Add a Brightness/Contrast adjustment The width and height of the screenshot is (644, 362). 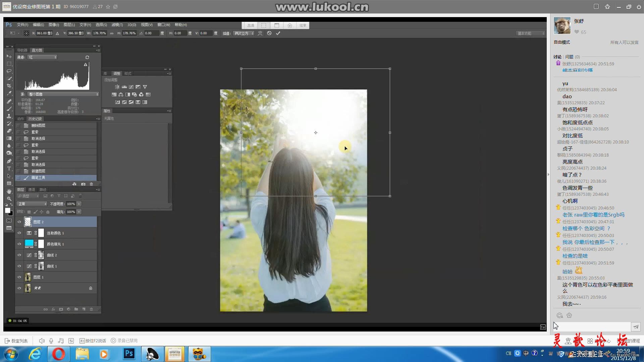point(117,87)
